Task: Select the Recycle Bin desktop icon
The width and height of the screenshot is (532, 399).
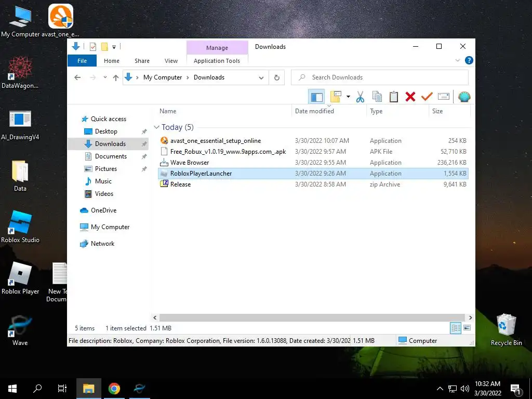Action: tap(506, 330)
